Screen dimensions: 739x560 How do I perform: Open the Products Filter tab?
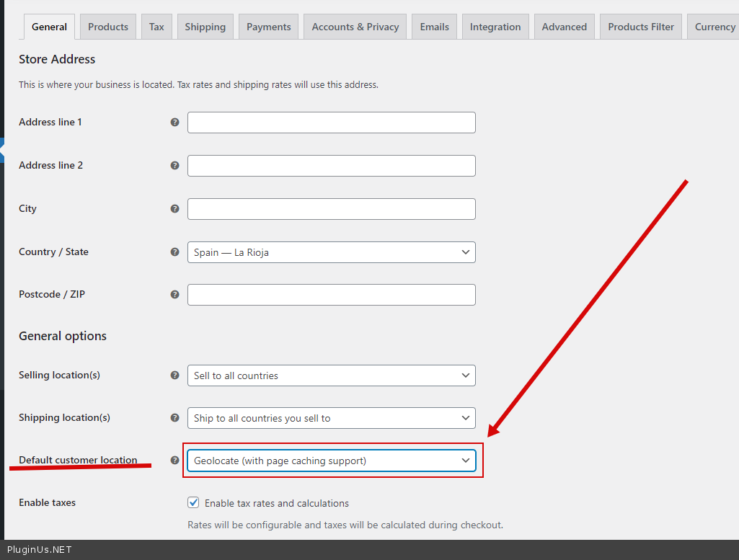[640, 27]
